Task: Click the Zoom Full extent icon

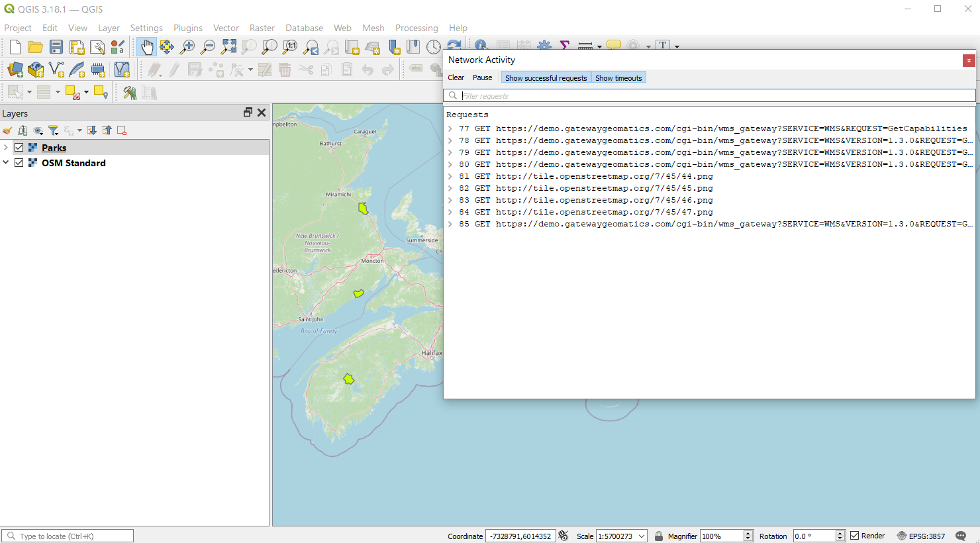Action: (x=228, y=47)
